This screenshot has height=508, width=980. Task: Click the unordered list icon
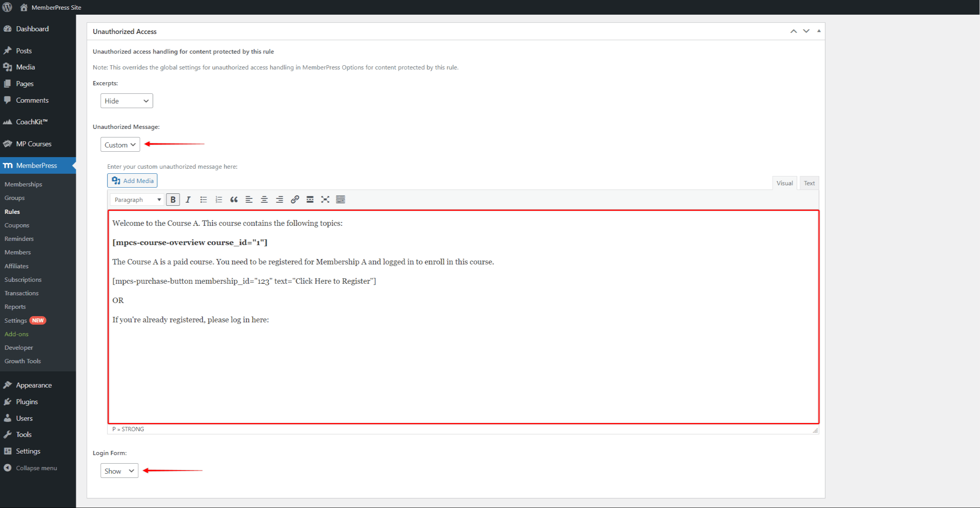coord(202,199)
